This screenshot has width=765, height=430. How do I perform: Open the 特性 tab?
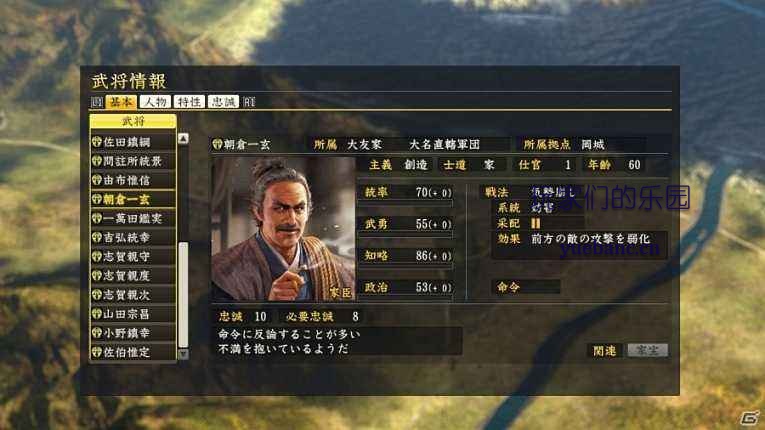pos(189,102)
